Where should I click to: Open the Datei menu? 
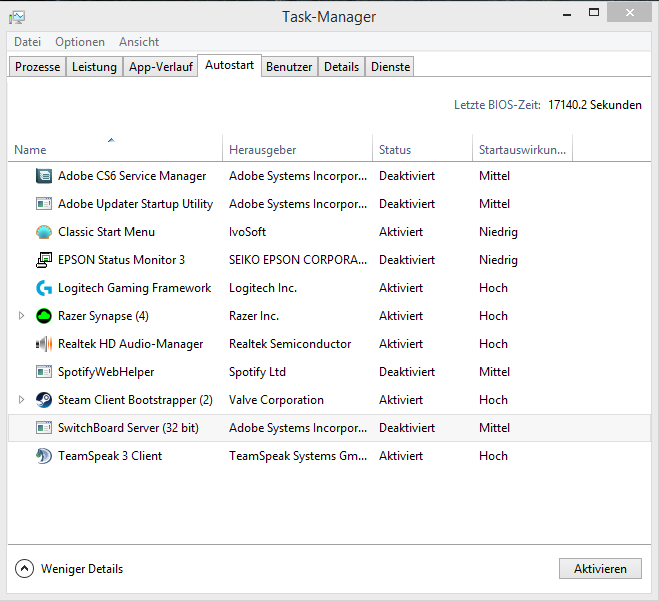(x=27, y=42)
